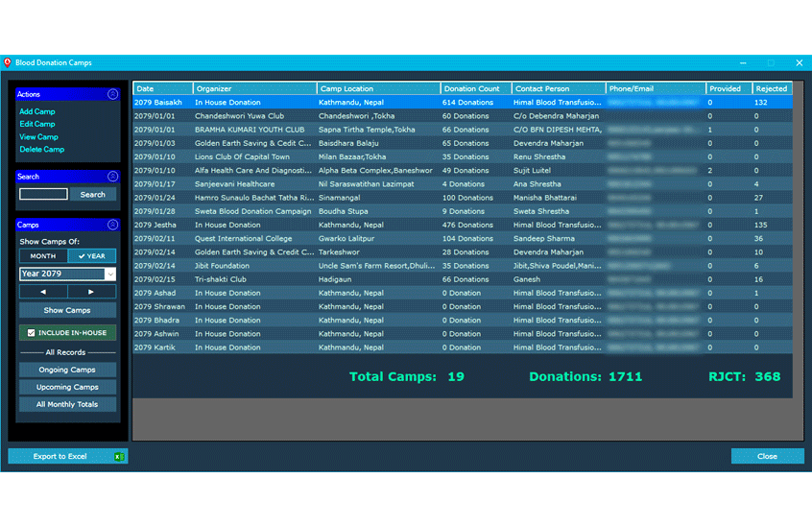Switch camp view to MONTH

click(x=43, y=256)
